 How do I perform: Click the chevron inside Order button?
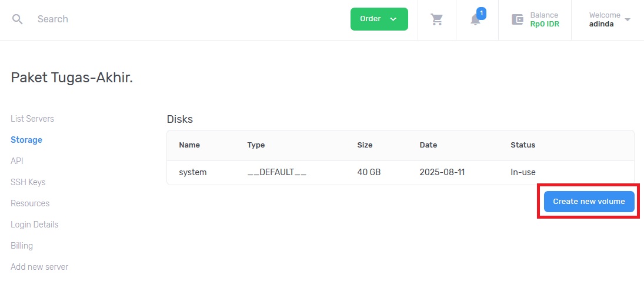393,19
